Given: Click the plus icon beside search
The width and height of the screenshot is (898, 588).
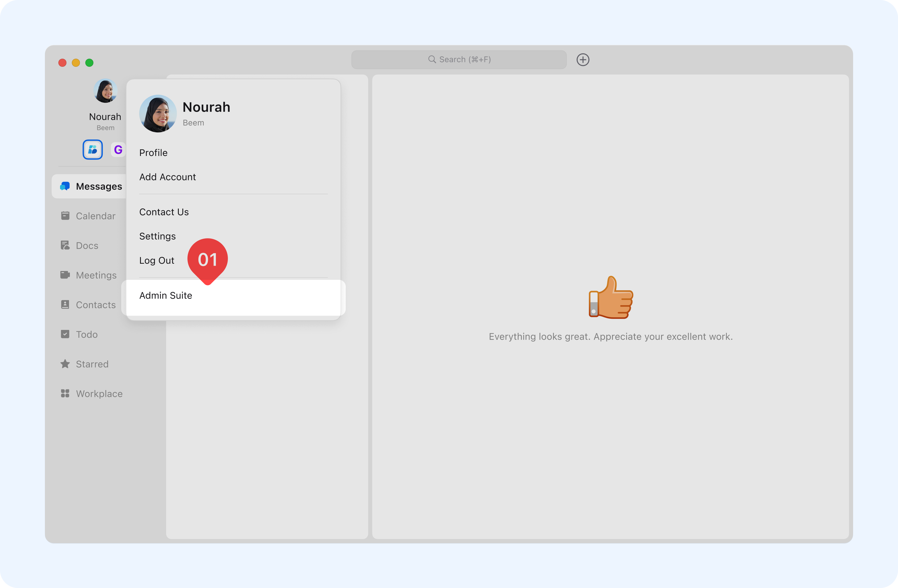Looking at the screenshot, I should [x=583, y=59].
